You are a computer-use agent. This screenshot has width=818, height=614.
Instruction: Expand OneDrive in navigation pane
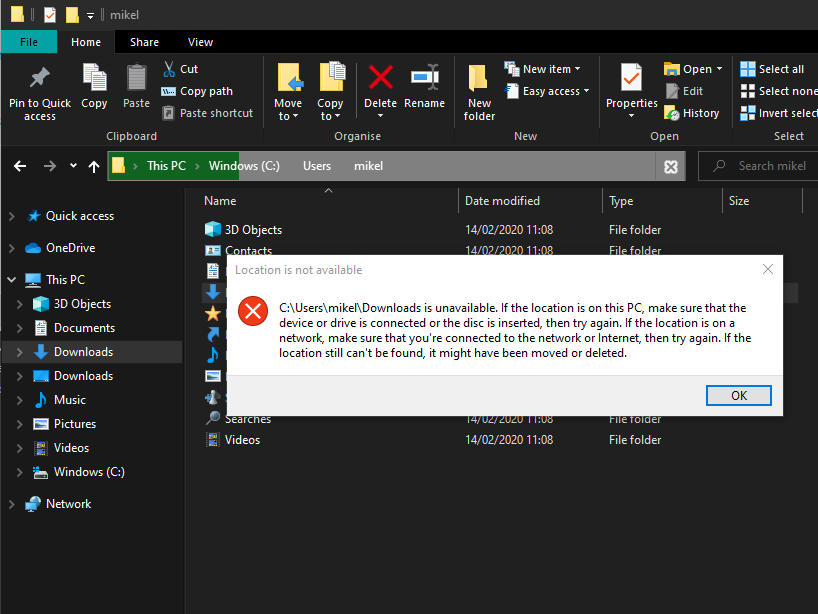(11, 248)
